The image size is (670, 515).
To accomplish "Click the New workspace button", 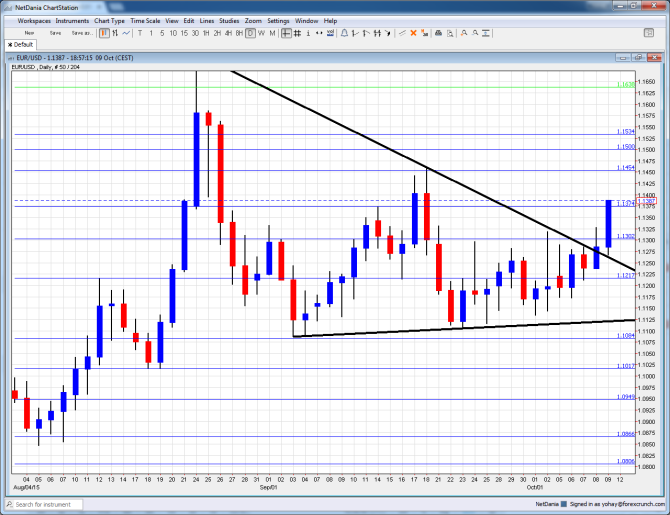I will pyautogui.click(x=29, y=33).
